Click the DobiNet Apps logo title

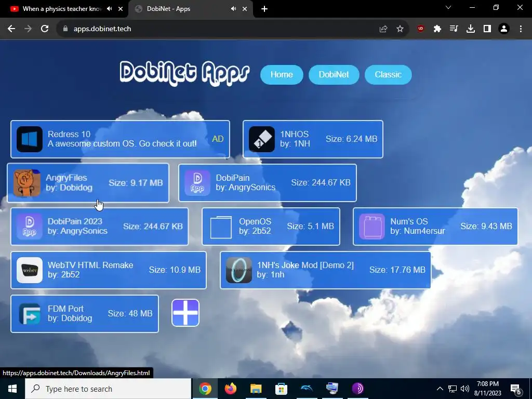184,73
